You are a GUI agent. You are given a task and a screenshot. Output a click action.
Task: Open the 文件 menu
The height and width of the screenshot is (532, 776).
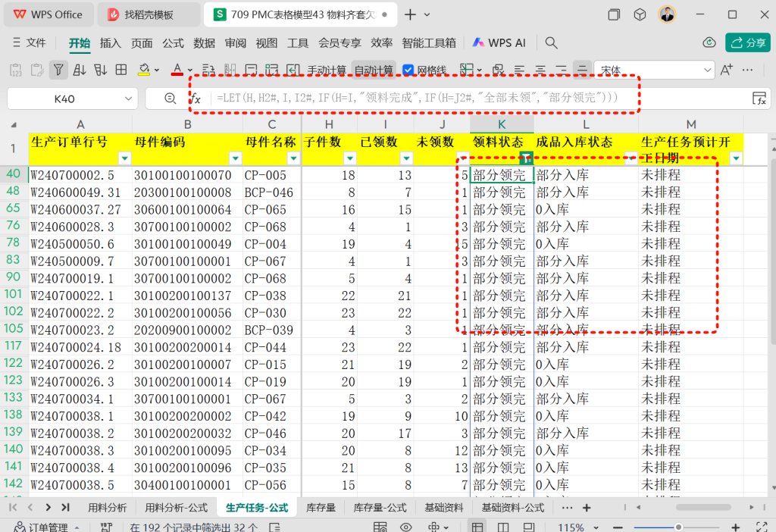click(30, 43)
